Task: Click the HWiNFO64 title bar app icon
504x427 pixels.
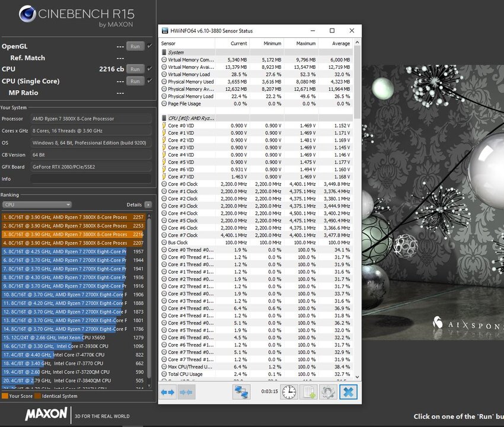Action: pos(165,31)
